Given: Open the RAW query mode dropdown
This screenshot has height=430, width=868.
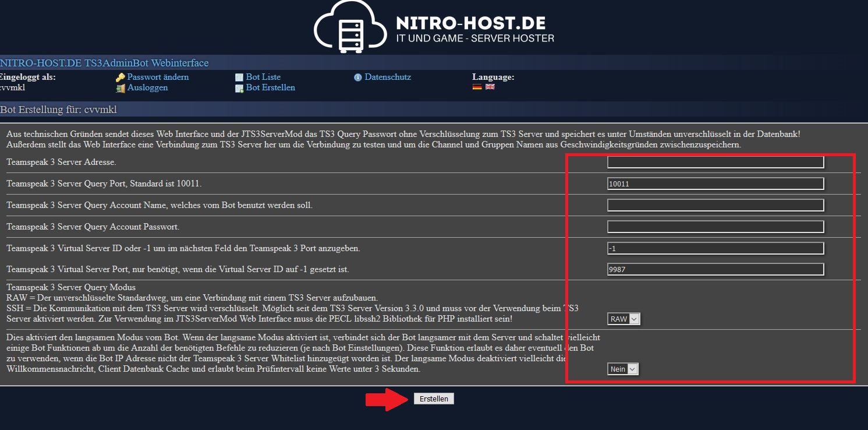Looking at the screenshot, I should (x=623, y=319).
